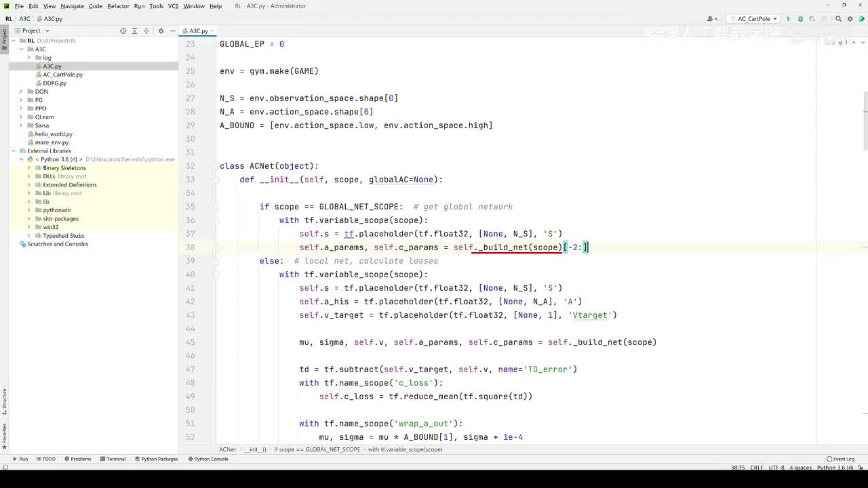This screenshot has height=488, width=868.
Task: Click the RL breadcrumb in navigation bar
Action: [x=9, y=19]
